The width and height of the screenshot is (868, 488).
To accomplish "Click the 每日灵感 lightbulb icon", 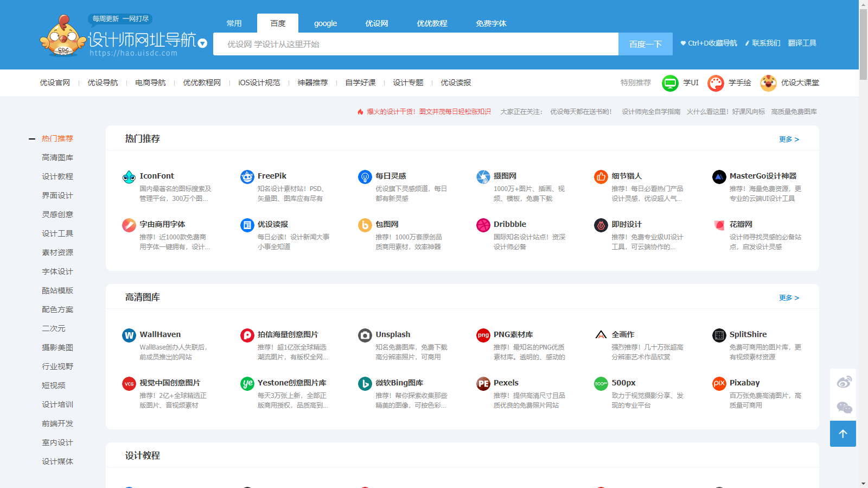I will click(x=365, y=177).
